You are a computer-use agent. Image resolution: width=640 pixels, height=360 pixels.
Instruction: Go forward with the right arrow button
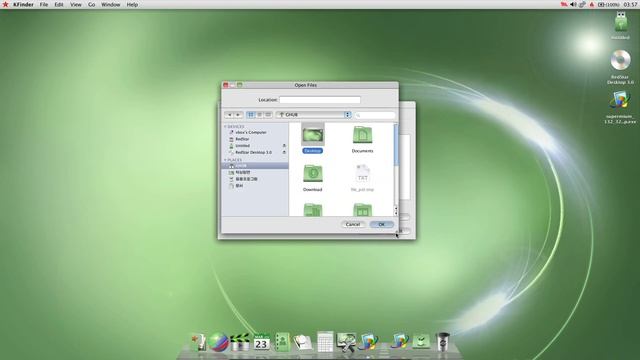[x=238, y=115]
